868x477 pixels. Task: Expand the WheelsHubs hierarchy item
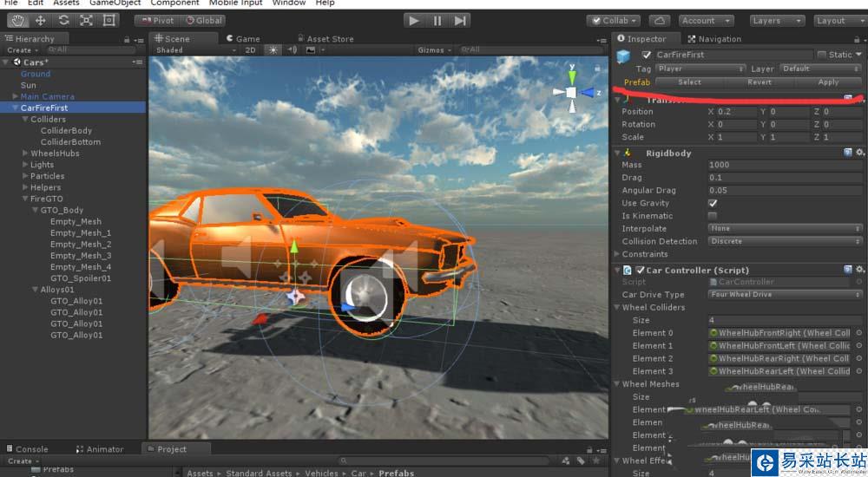25,154
